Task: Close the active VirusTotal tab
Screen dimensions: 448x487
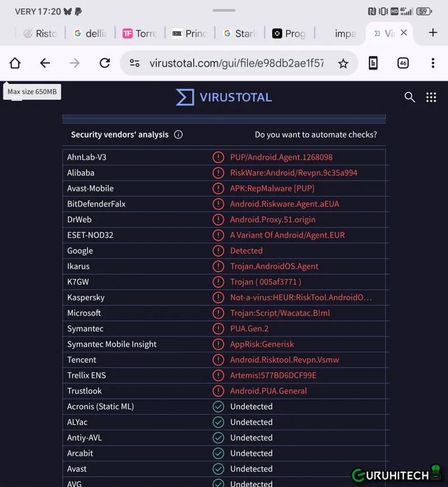Action: pos(404,33)
